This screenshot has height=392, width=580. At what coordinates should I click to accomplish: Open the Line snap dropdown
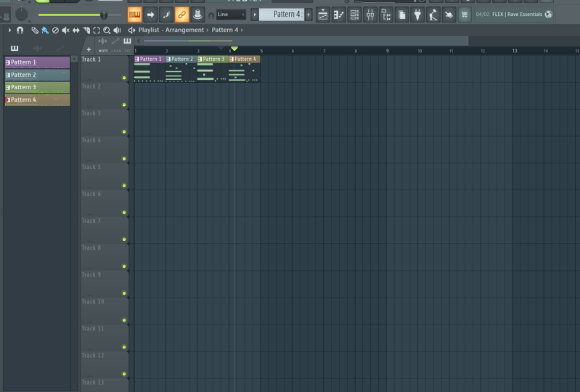[231, 15]
